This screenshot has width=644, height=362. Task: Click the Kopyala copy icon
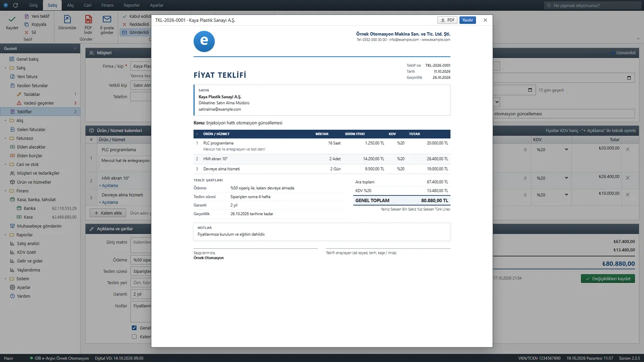(27, 24)
